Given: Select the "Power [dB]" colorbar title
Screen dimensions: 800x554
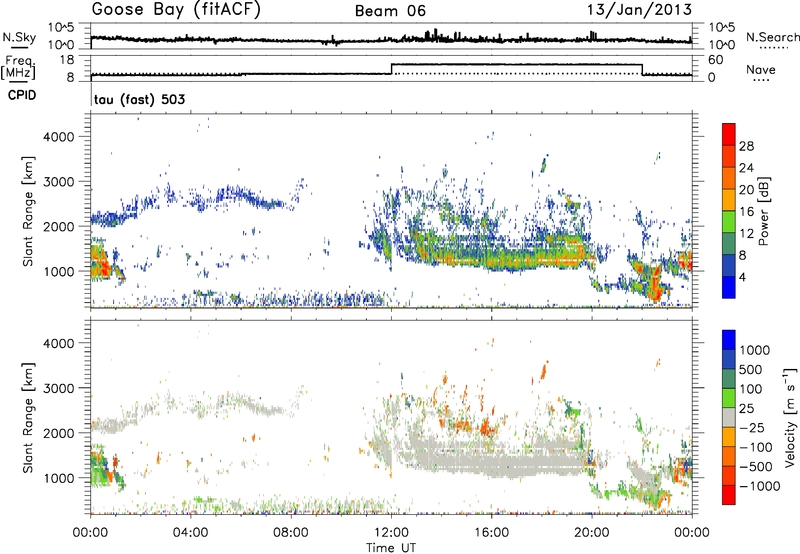Looking at the screenshot, I should (x=764, y=211).
